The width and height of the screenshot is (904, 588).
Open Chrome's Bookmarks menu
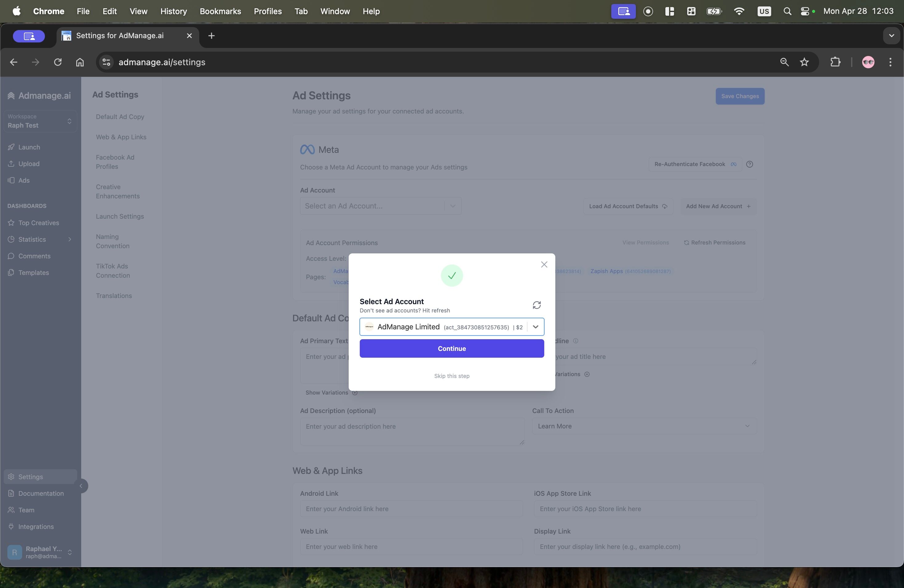(x=220, y=11)
